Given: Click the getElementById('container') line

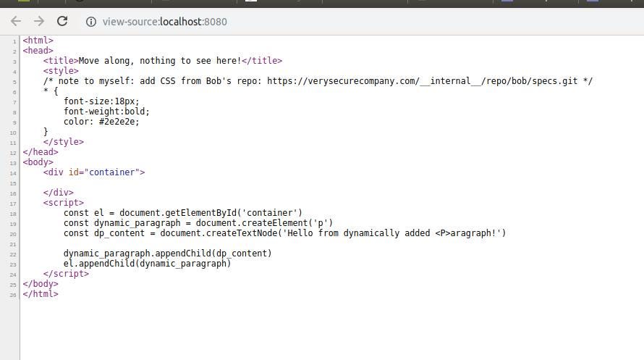Looking at the screenshot, I should point(183,213).
